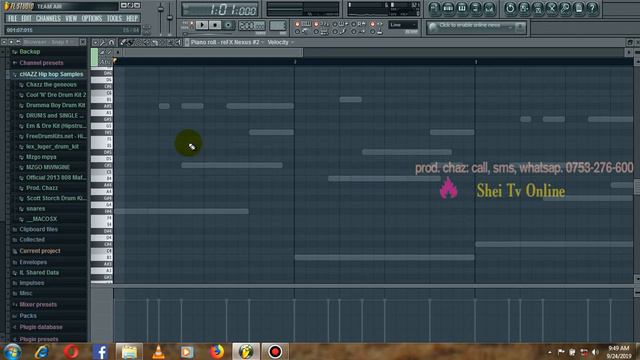Open the Velocity event dropdown

tap(281, 42)
